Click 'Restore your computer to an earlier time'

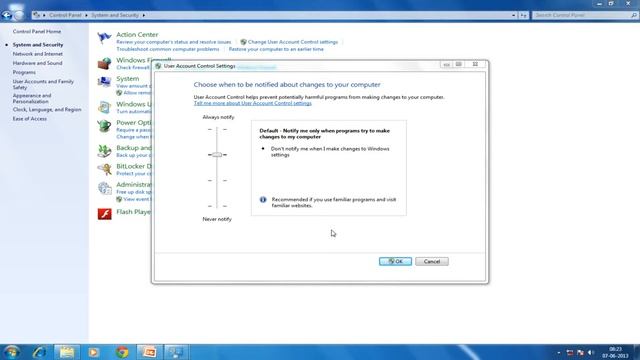(276, 49)
